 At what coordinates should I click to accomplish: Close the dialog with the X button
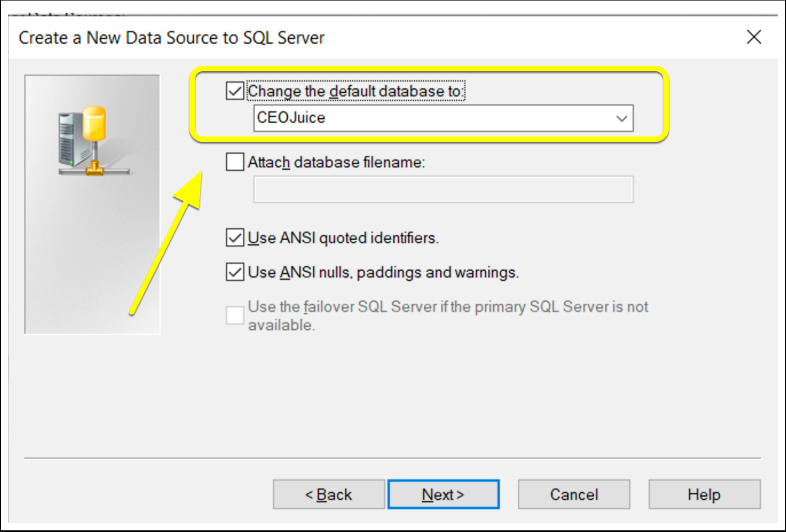[x=754, y=37]
